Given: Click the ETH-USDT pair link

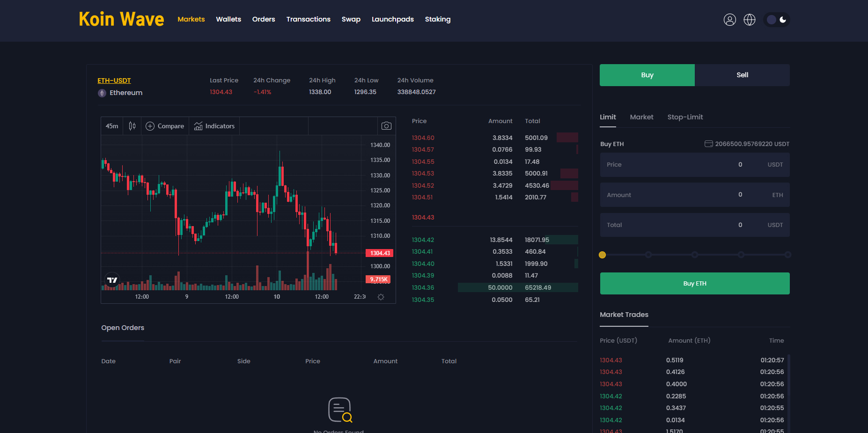Looking at the screenshot, I should coord(114,81).
